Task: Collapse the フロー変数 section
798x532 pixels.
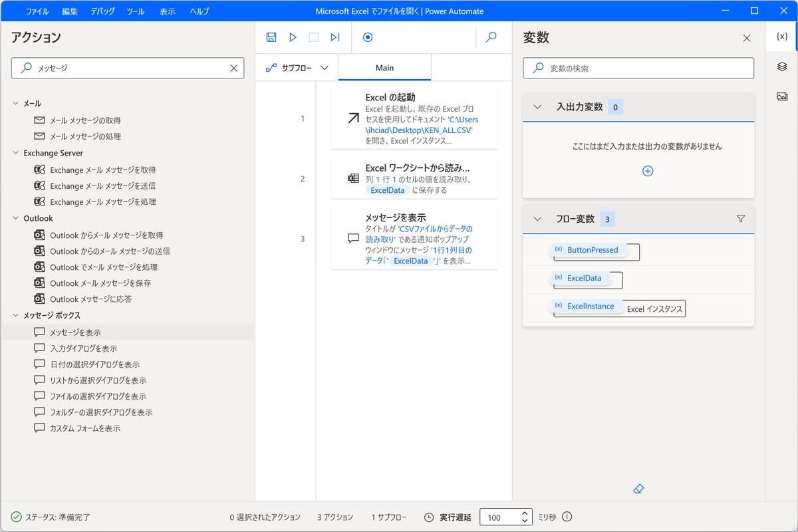Action: pos(537,219)
